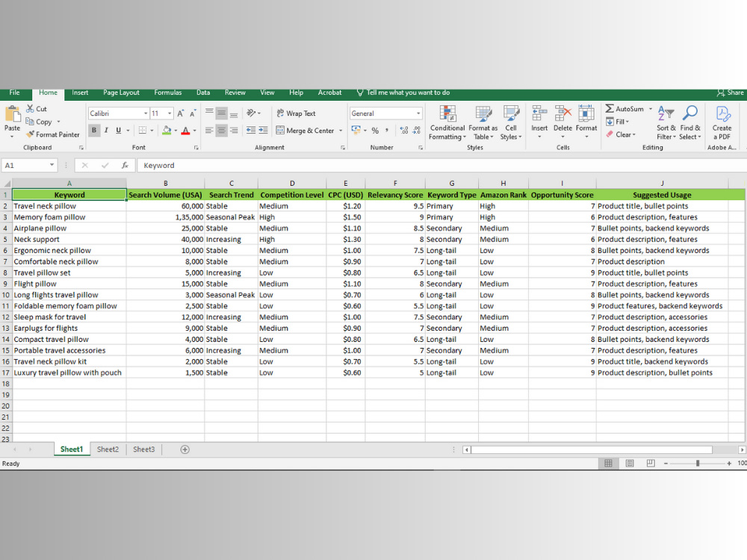Click the Cut scissors icon

click(31, 109)
